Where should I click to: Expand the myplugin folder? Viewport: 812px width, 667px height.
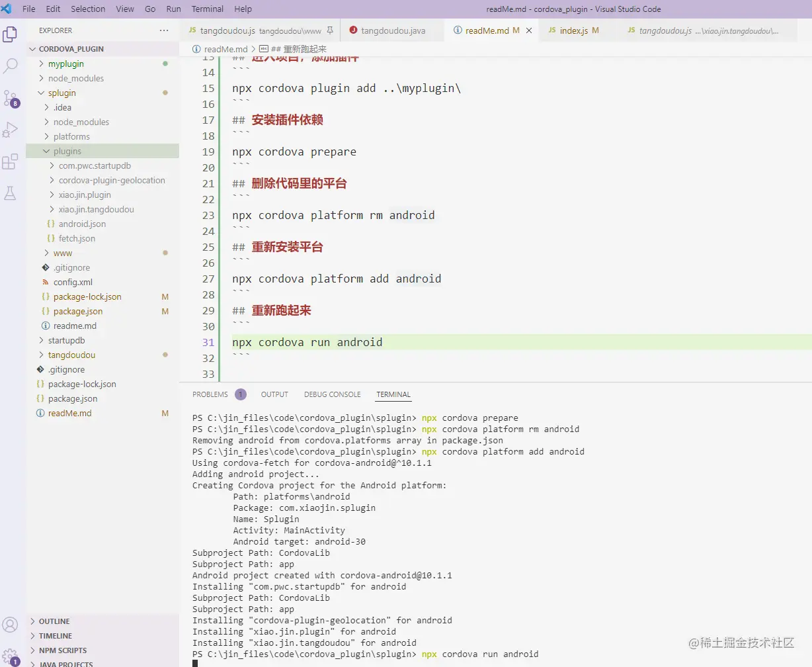[x=41, y=64]
